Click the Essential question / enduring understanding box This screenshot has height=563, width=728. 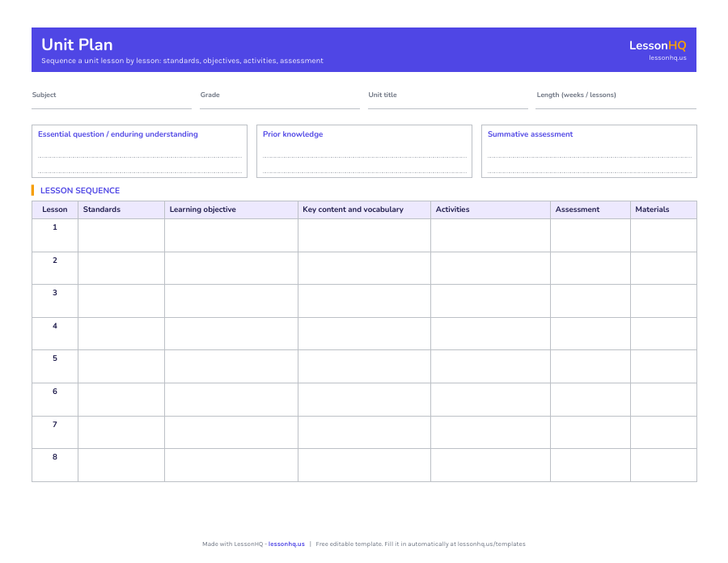coord(139,151)
